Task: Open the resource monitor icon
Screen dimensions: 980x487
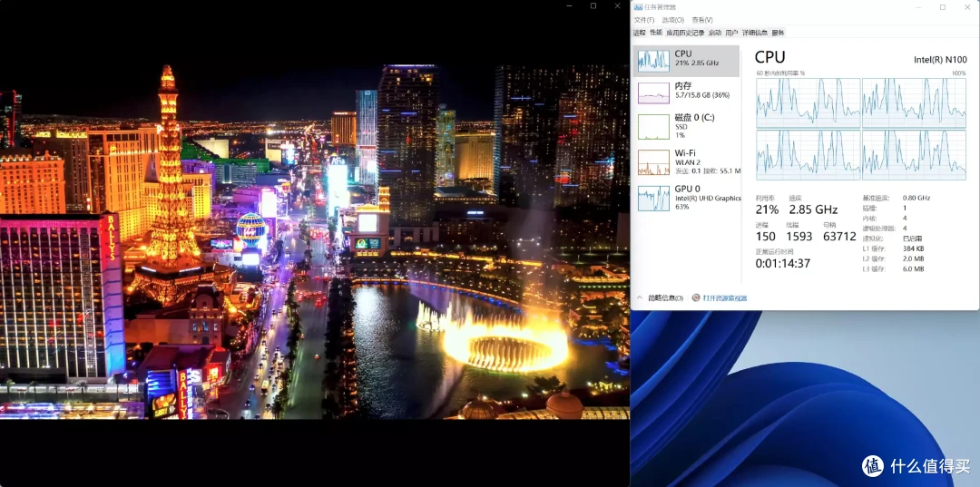Action: tap(696, 297)
